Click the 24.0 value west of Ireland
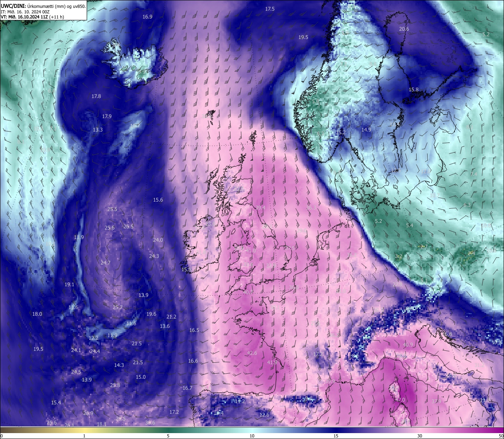Image resolution: width=504 pixels, height=439 pixels. point(158,240)
